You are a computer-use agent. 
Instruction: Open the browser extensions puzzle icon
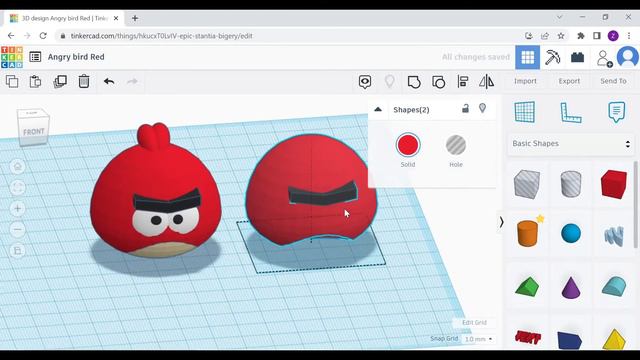point(580,36)
